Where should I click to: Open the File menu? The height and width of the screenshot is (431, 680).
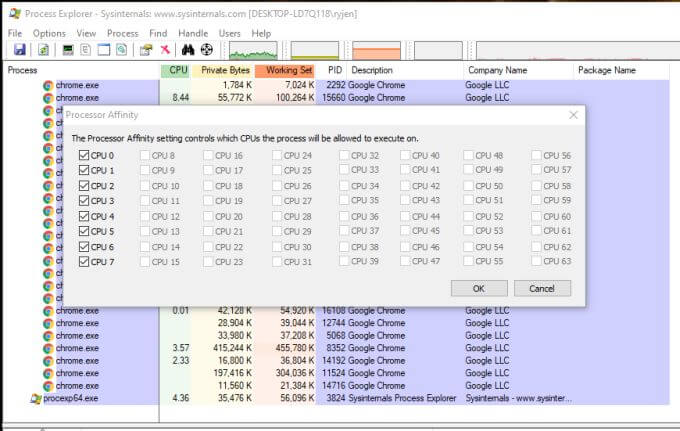[x=15, y=33]
